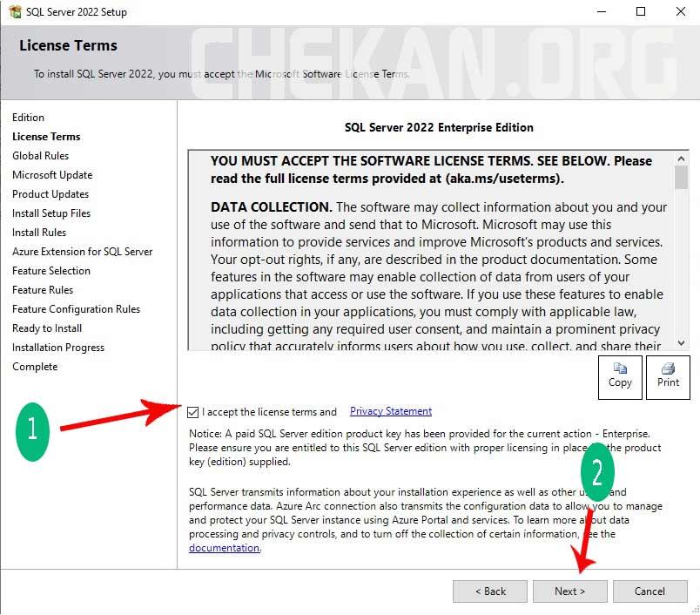Click the Print icon button
This screenshot has width=700, height=615.
(668, 376)
